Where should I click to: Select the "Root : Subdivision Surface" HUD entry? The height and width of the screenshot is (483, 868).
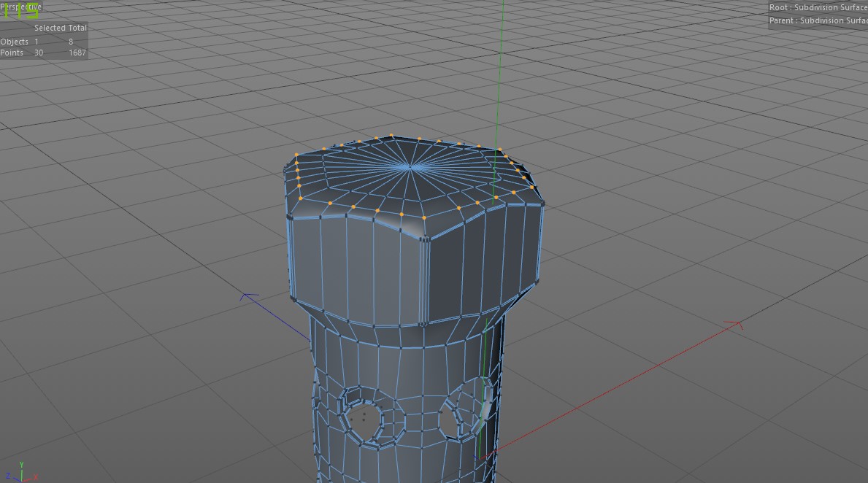[818, 7]
